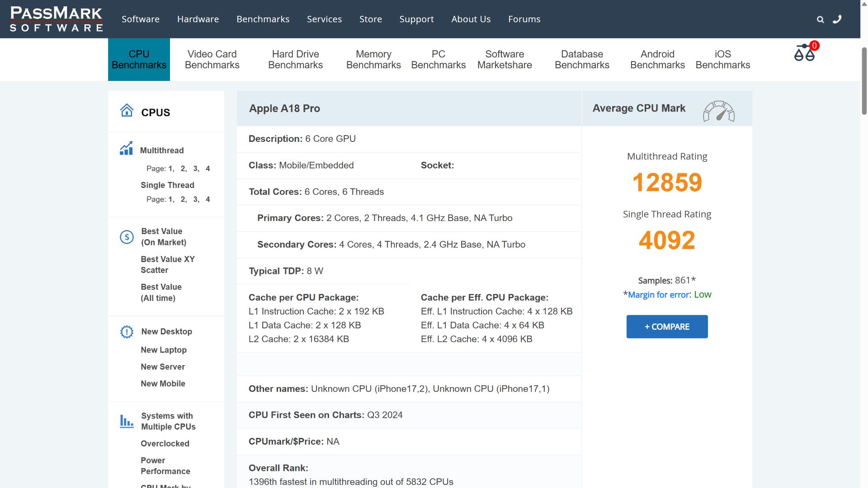Switch to Android Benchmarks tab
The height and width of the screenshot is (488, 868).
pyautogui.click(x=657, y=59)
